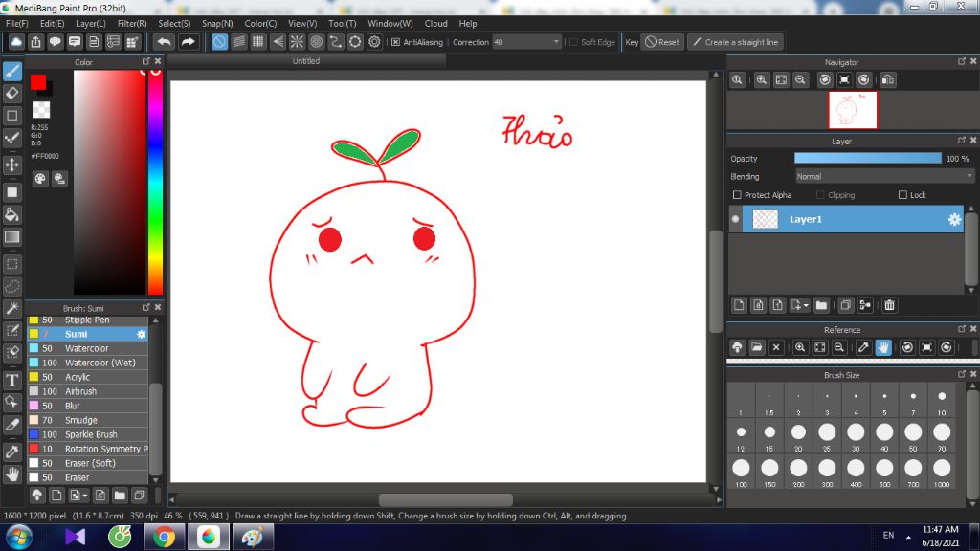Enable crisscross grid snap
Image resolution: width=980 pixels, height=551 pixels.
258,42
